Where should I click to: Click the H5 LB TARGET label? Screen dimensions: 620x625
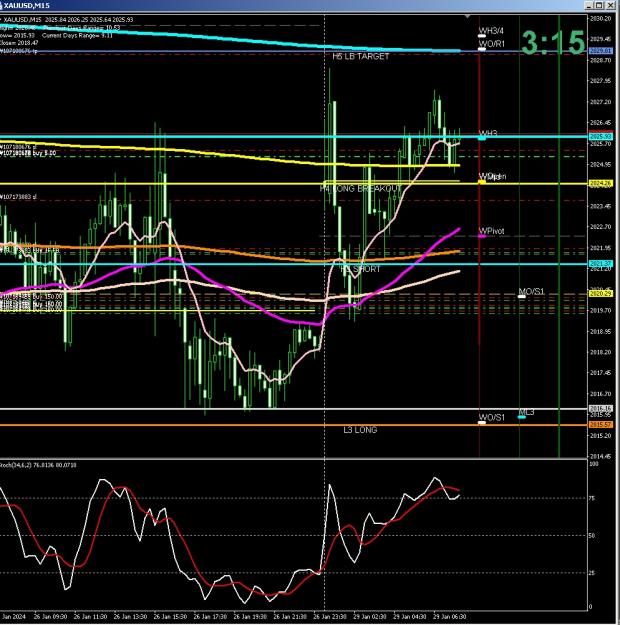[361, 57]
